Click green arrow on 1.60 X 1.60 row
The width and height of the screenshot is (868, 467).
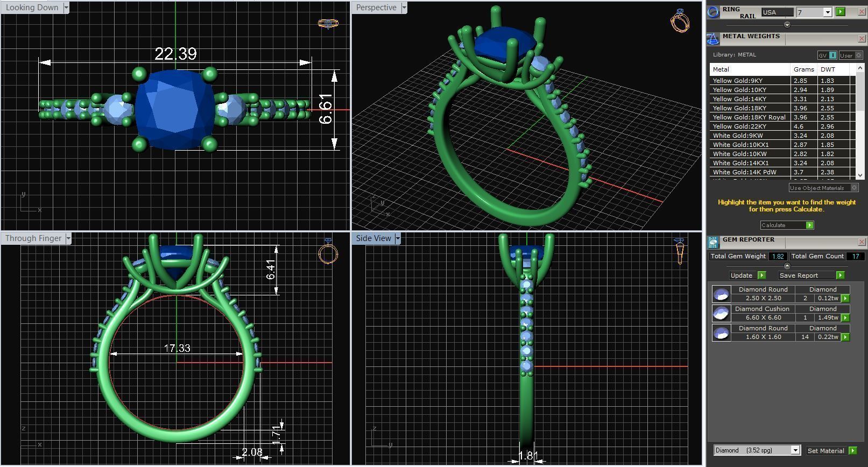845,337
